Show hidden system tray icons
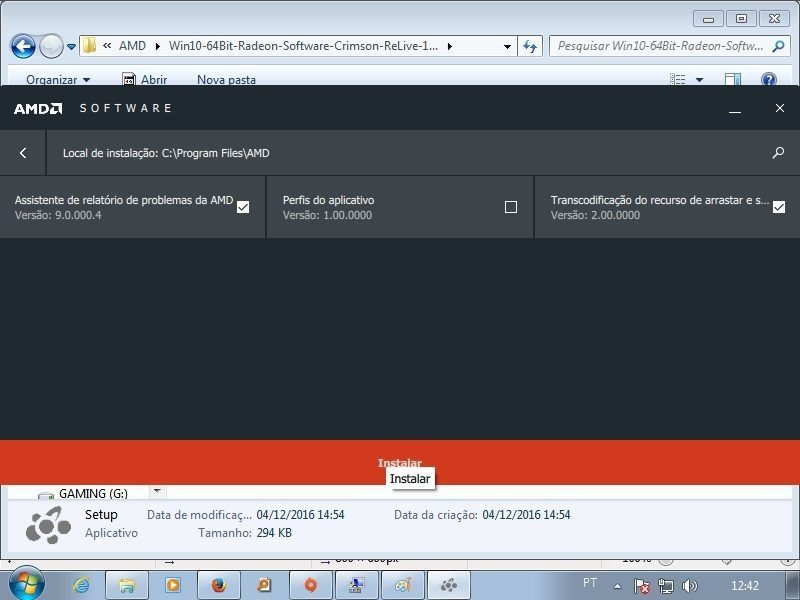 point(617,586)
